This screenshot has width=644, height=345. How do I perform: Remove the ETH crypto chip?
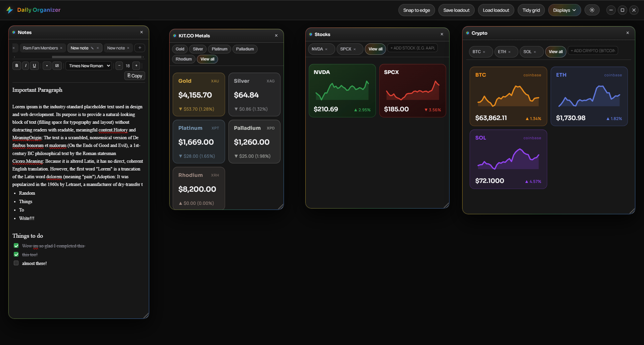point(509,52)
